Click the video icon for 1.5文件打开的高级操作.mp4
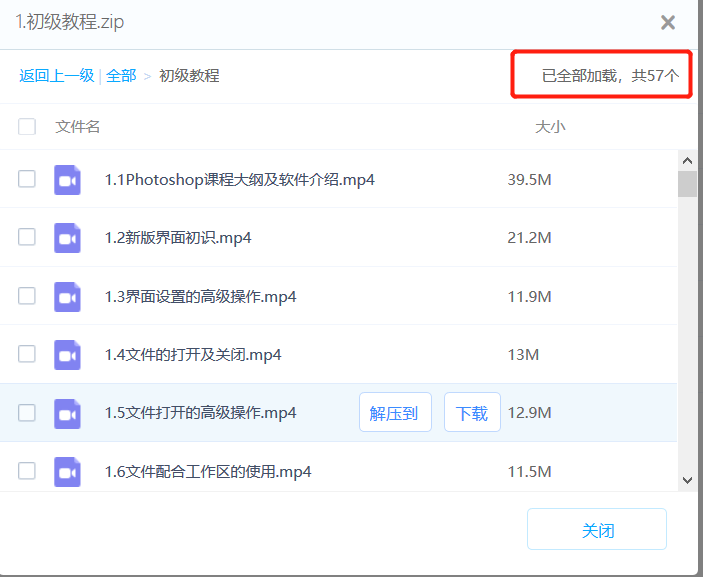 point(67,413)
